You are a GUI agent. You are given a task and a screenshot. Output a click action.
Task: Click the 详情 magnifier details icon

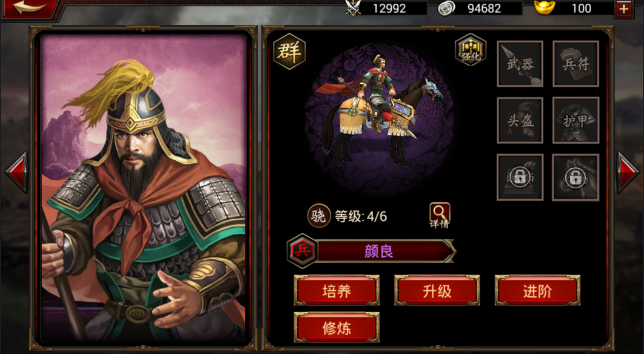pos(440,216)
